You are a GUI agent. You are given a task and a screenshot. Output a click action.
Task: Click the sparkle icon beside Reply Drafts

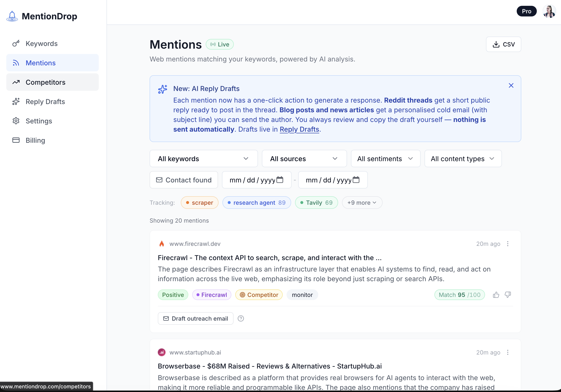(x=16, y=101)
